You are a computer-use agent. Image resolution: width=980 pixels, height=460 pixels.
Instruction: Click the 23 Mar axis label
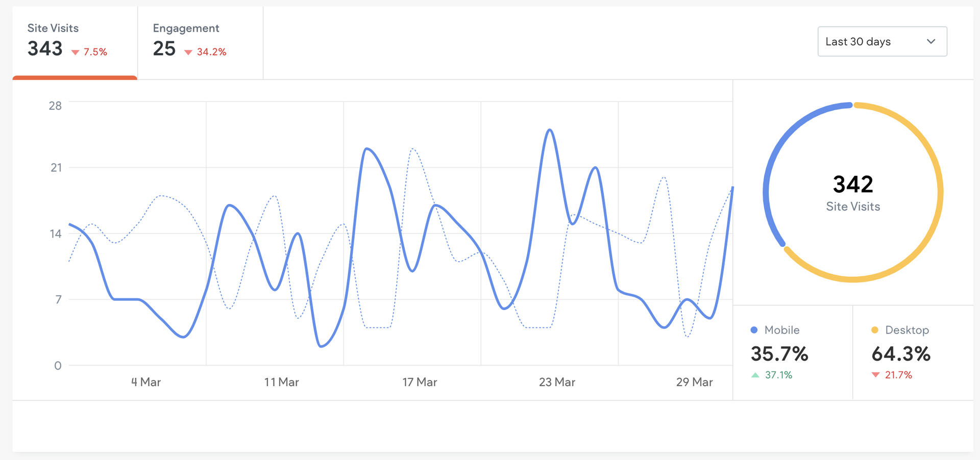click(x=557, y=382)
